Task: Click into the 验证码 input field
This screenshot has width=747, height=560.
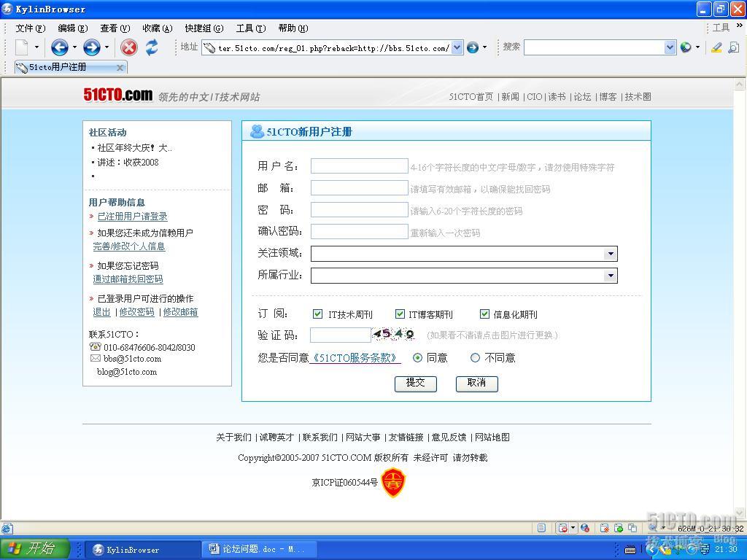Action: coord(340,335)
